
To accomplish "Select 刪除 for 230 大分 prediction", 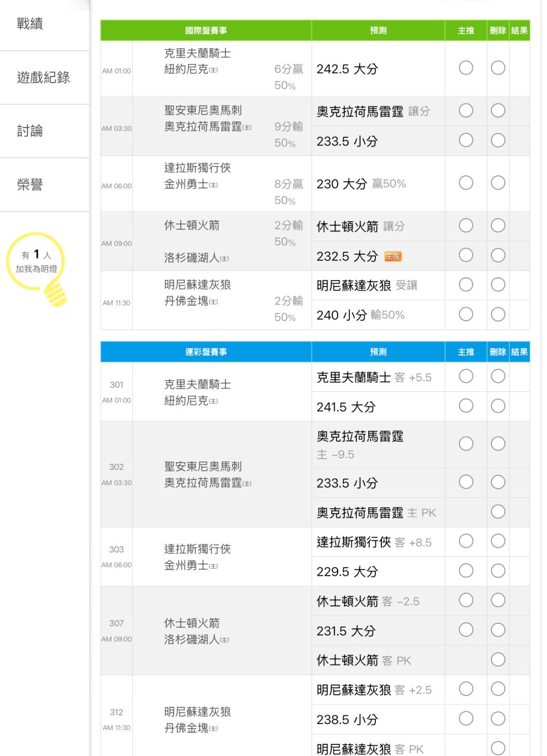I will (x=498, y=183).
